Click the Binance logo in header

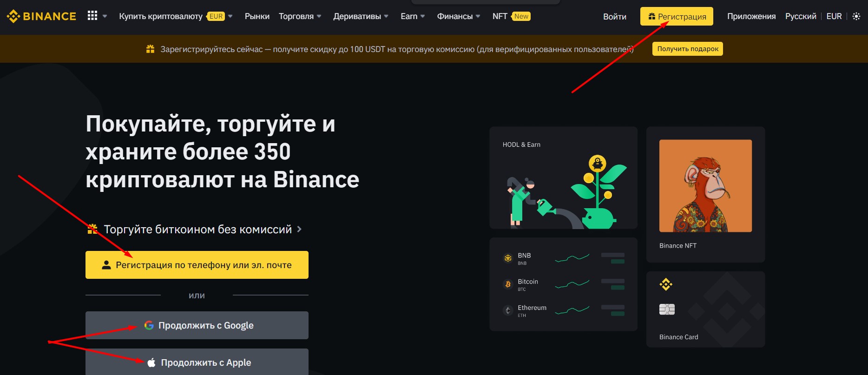41,16
